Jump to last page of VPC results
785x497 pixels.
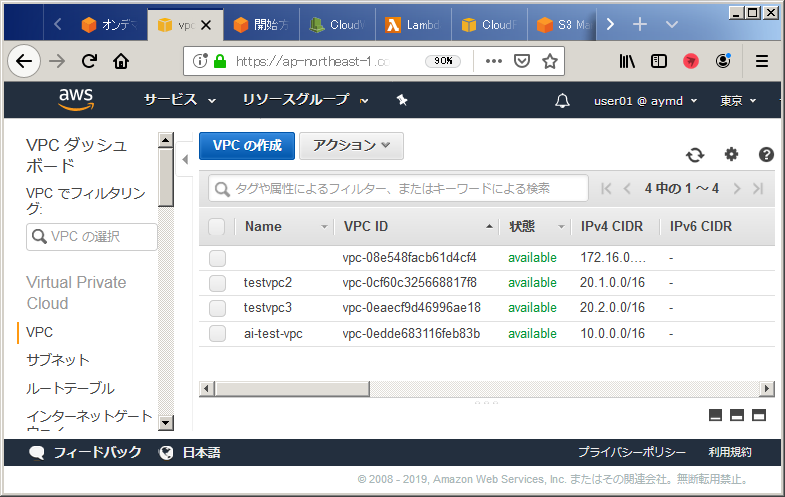758,189
